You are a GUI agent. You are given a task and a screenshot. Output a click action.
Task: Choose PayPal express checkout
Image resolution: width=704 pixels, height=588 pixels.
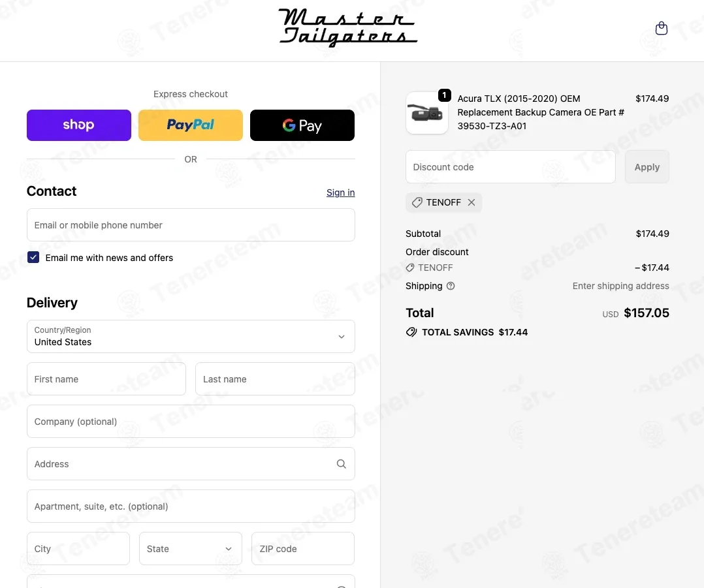[x=191, y=125]
